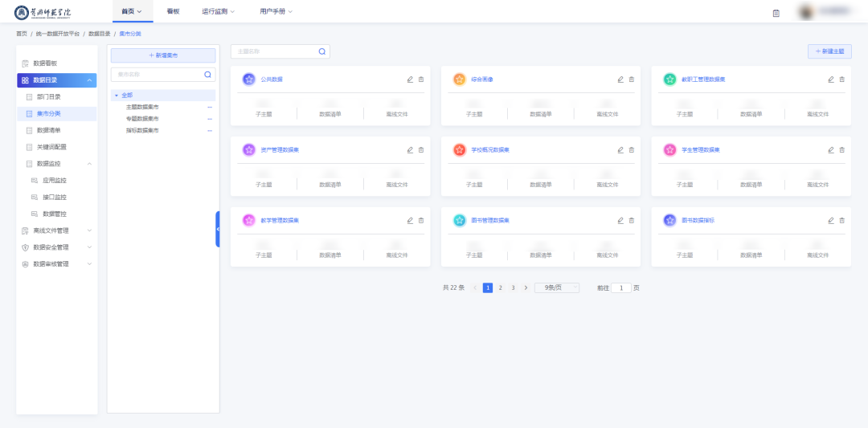Open the clipboard icon in top header

(776, 13)
